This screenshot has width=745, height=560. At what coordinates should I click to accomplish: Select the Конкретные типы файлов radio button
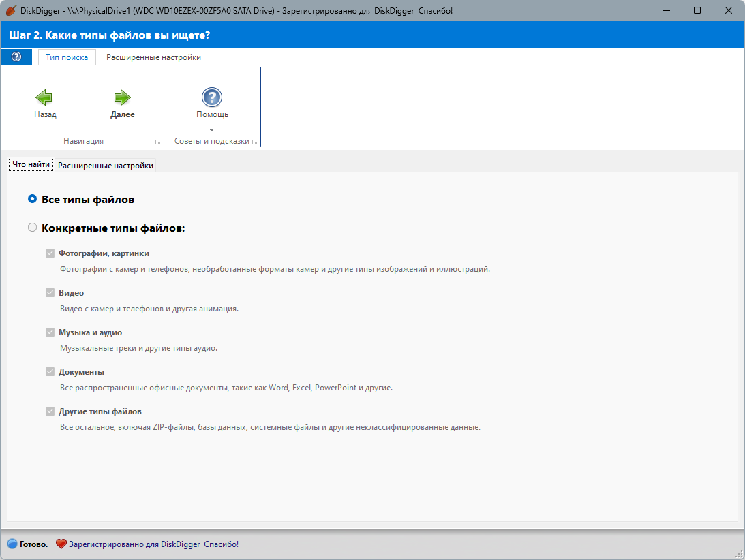(x=32, y=228)
